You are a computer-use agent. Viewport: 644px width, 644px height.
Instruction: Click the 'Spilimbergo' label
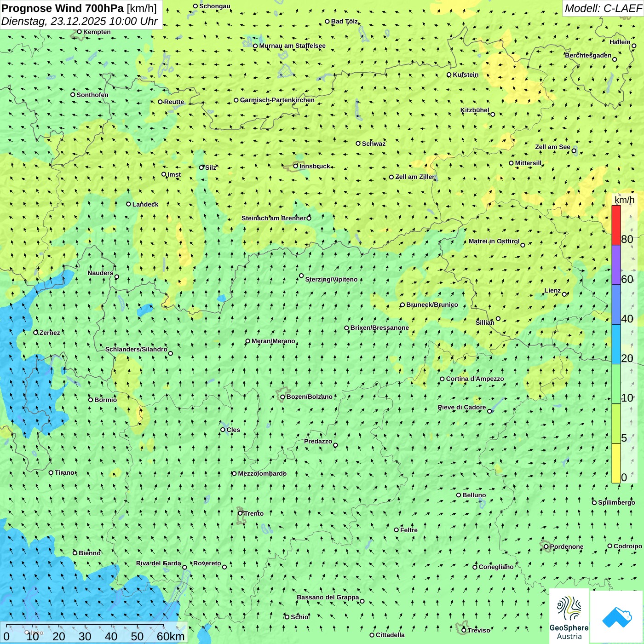[x=616, y=502]
